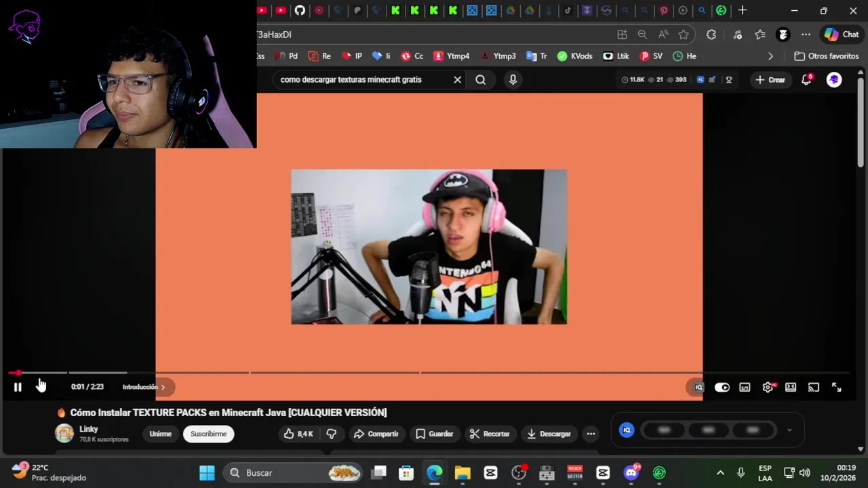Image resolution: width=868 pixels, height=488 pixels.
Task: Open the Recortar clip tool
Action: 490,434
